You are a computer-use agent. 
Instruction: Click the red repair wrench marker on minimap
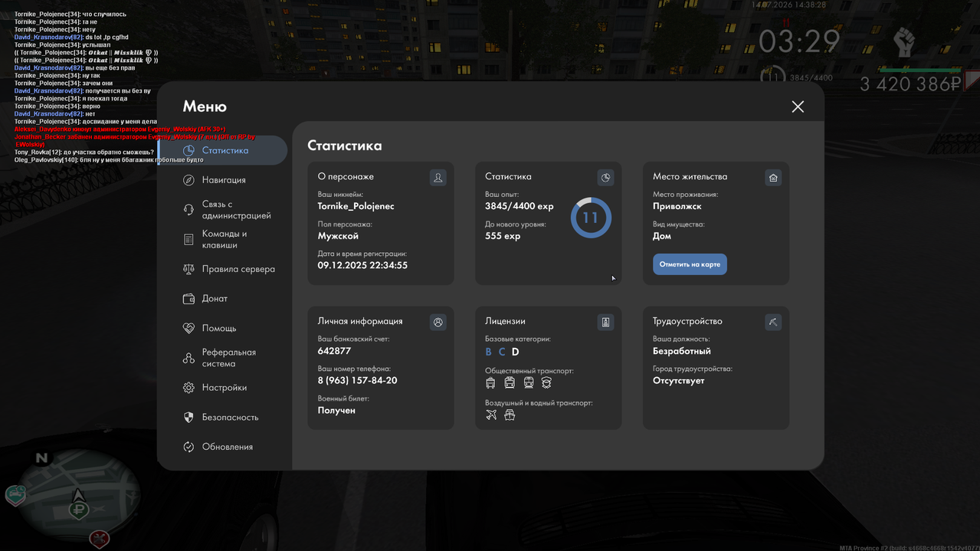coord(99,539)
